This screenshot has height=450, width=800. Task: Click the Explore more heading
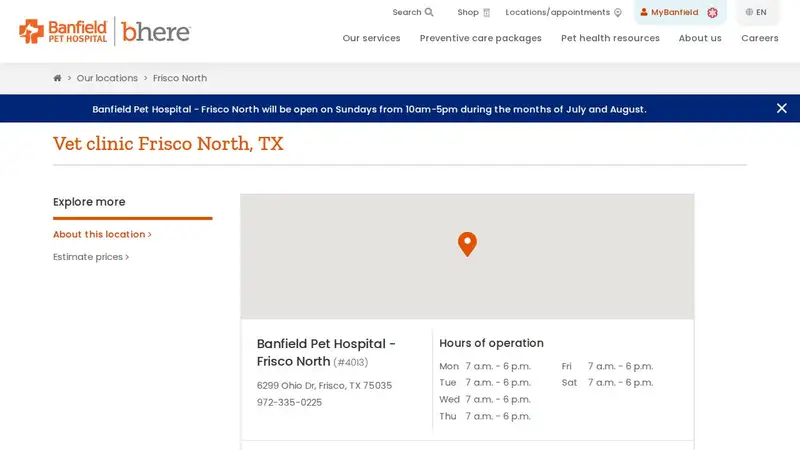[x=89, y=202]
